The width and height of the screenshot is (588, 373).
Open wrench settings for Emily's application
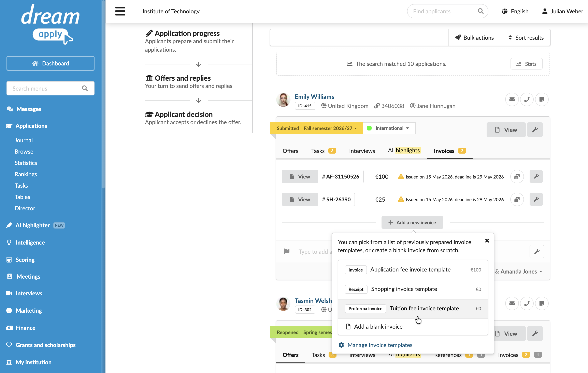pos(535,129)
